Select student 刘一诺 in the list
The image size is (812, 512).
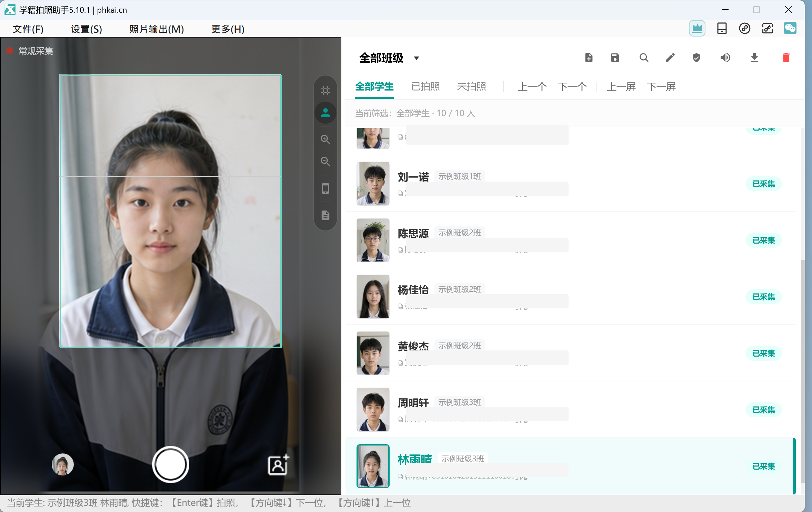tap(570, 184)
